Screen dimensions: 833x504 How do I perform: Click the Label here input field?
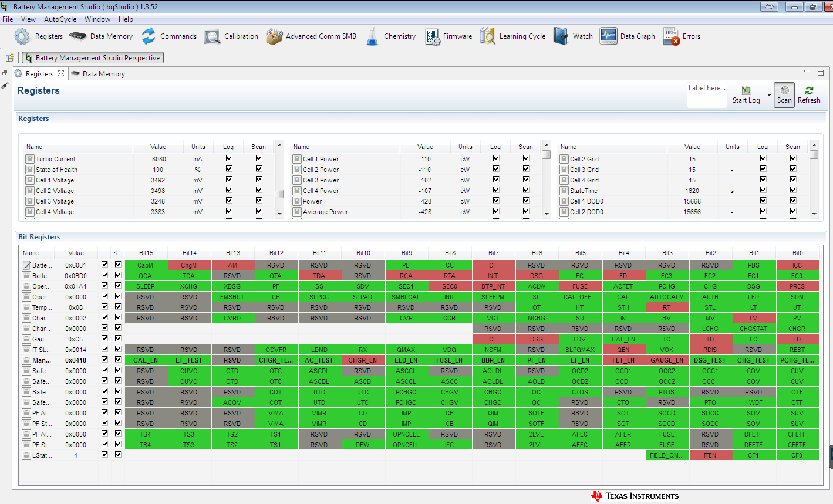coord(707,94)
